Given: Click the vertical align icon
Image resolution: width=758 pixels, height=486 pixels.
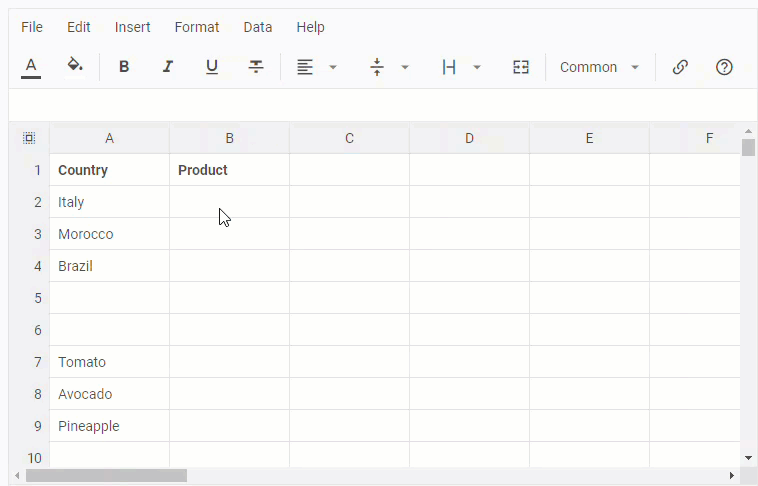Looking at the screenshot, I should [x=377, y=67].
